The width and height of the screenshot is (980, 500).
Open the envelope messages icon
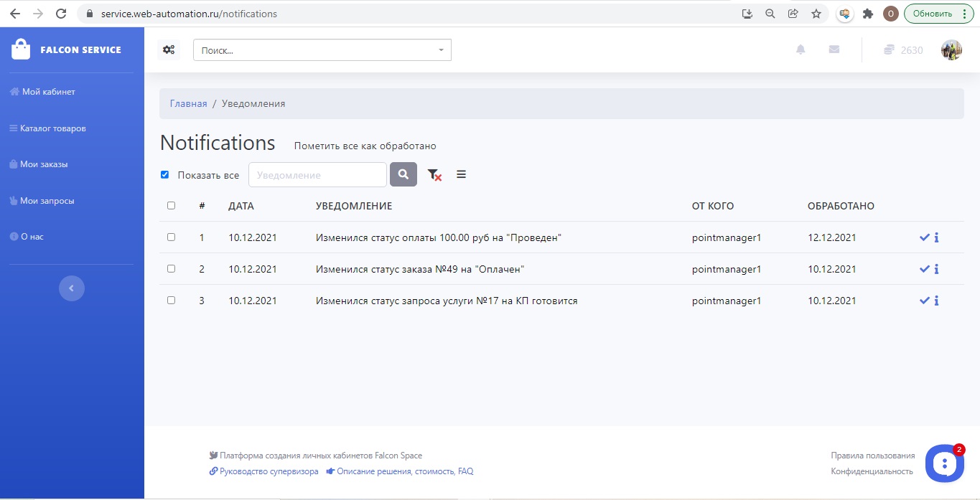pyautogui.click(x=834, y=49)
